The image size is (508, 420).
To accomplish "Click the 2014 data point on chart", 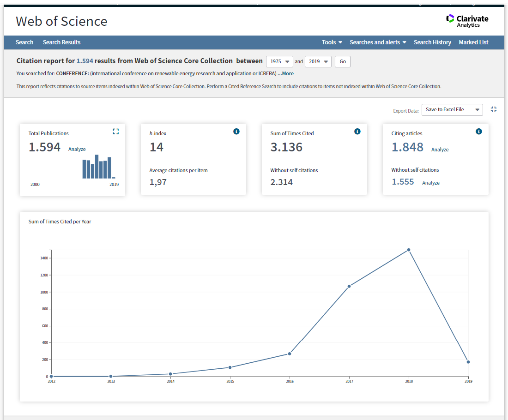I will click(x=170, y=374).
